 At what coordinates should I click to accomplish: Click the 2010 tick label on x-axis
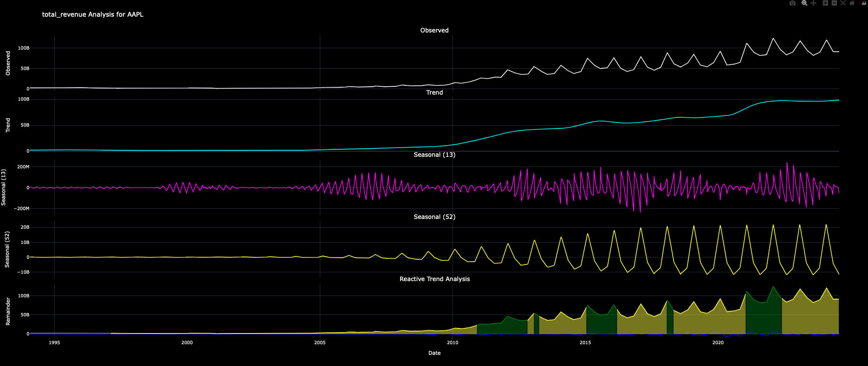point(453,342)
